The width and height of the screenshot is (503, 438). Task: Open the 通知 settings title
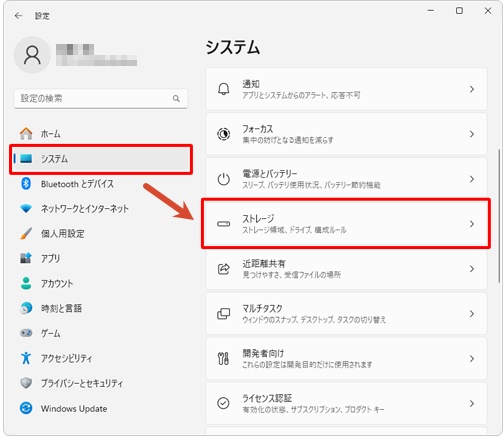(251, 84)
